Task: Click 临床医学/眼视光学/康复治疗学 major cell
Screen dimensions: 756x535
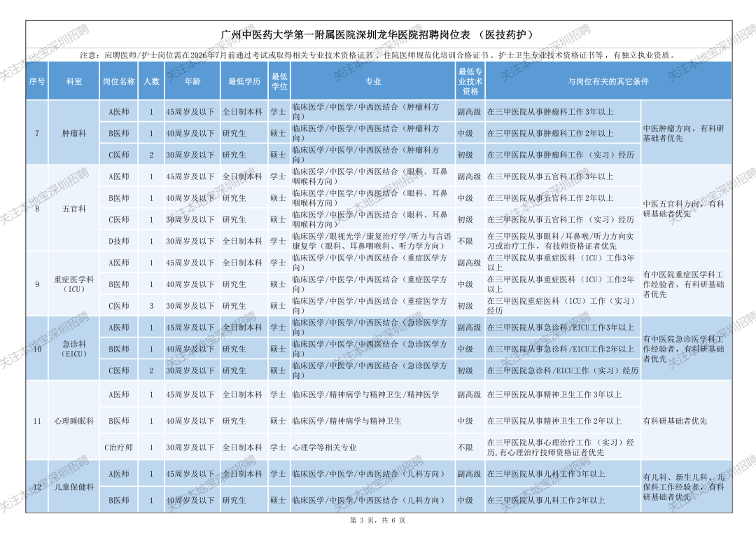Action: [x=372, y=241]
